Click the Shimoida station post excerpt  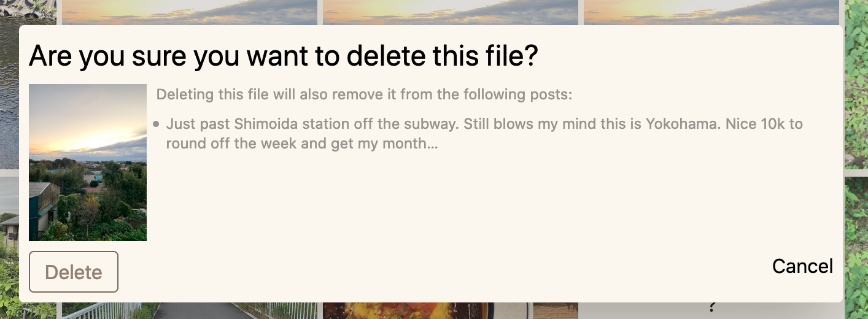(484, 134)
